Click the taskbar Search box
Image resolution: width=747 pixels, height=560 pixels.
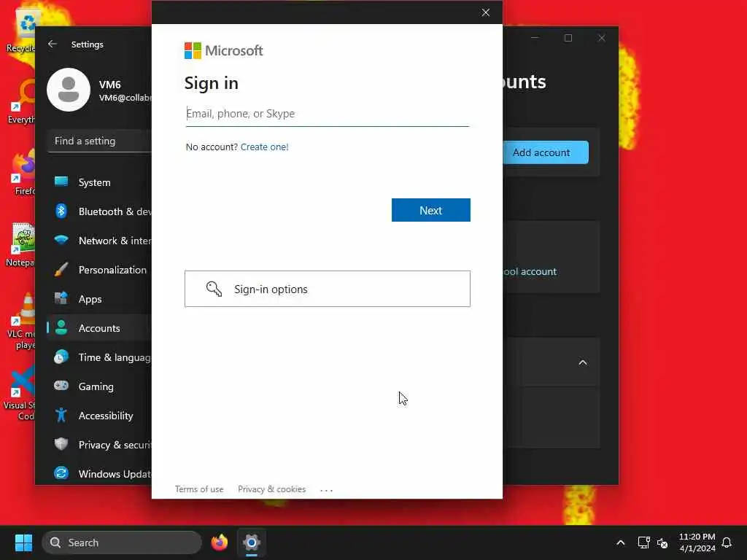122,542
